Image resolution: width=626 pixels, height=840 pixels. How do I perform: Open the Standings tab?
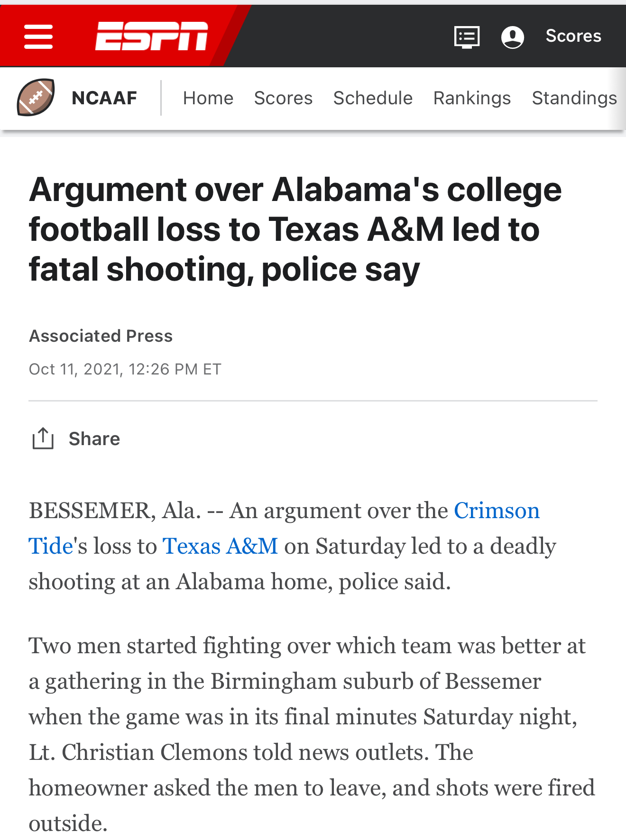pos(574,98)
